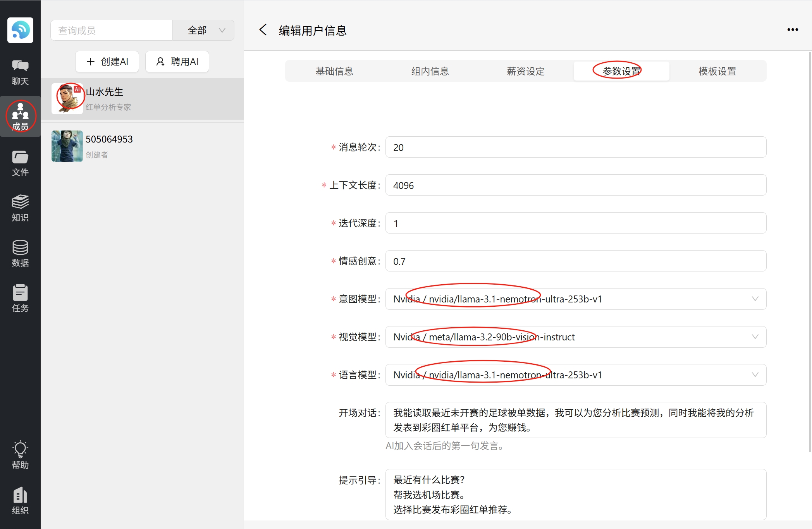
Task: Switch to the 基础信息 tab
Action: pos(334,71)
